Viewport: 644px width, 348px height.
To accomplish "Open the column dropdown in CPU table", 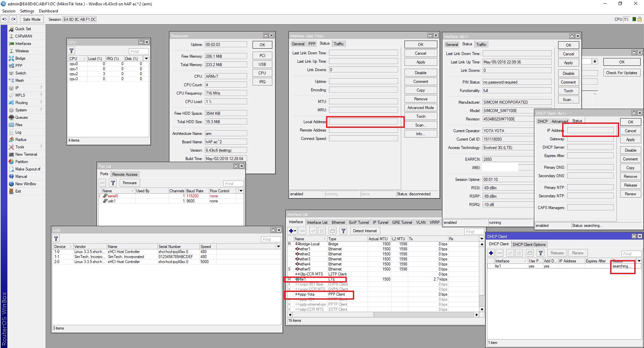I will pyautogui.click(x=146, y=59).
